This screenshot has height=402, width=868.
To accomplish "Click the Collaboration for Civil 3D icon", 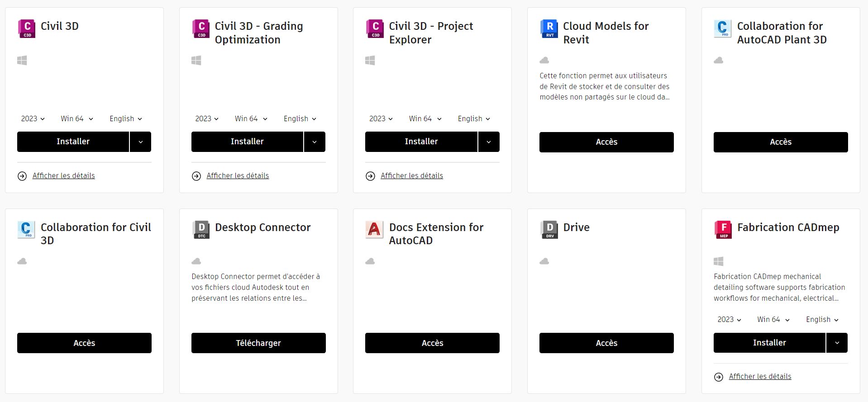I will coord(27,230).
